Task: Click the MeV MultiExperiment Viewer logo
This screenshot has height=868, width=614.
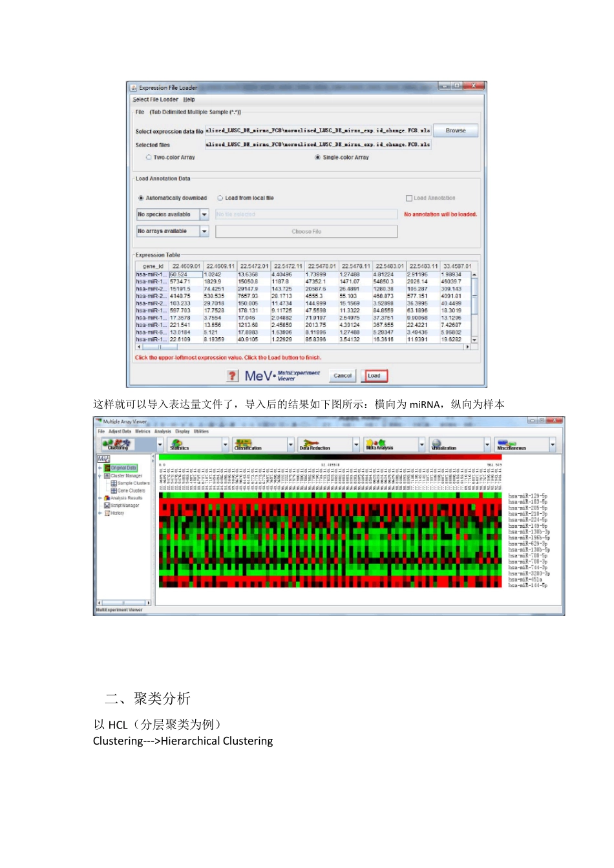Action: coord(282,376)
